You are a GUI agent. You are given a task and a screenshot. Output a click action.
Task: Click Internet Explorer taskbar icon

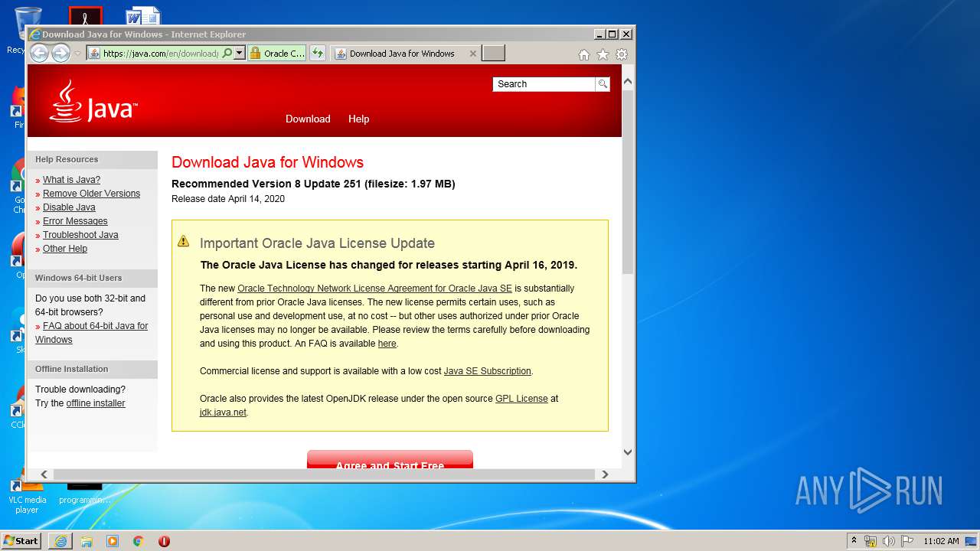coord(60,541)
